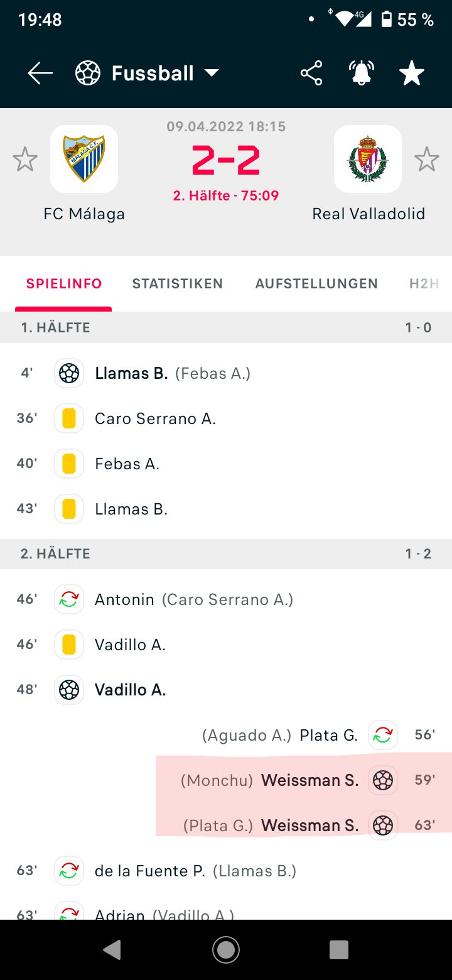Screen dimensions: 452x980
Task: Favorite Real Valladolid with the star
Action: pos(427,159)
